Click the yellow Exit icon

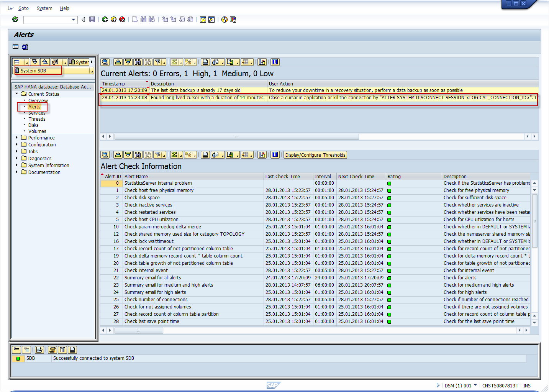coord(113,20)
